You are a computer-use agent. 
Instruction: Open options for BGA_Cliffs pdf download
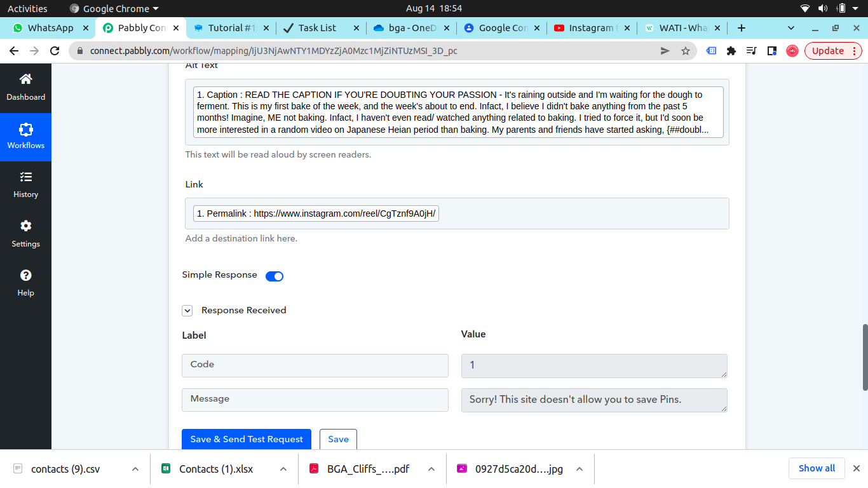pos(431,469)
